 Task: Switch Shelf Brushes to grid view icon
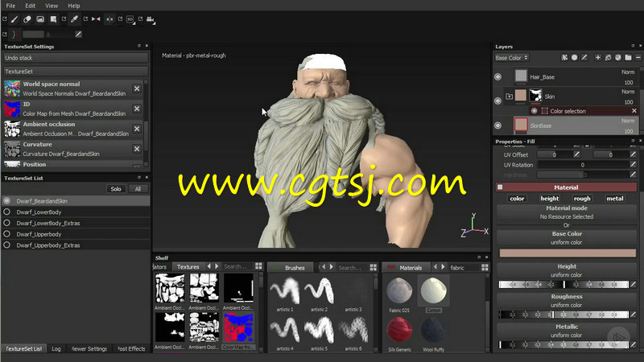(373, 267)
